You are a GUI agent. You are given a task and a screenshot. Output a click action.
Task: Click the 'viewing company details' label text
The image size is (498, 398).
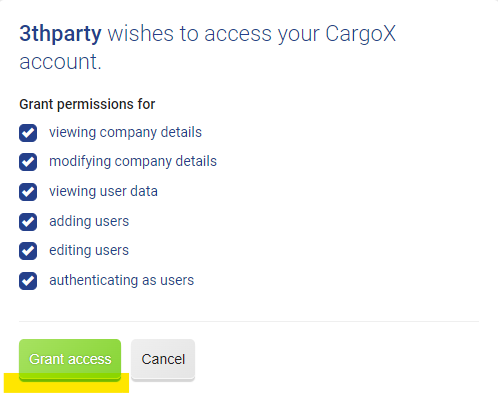125,133
